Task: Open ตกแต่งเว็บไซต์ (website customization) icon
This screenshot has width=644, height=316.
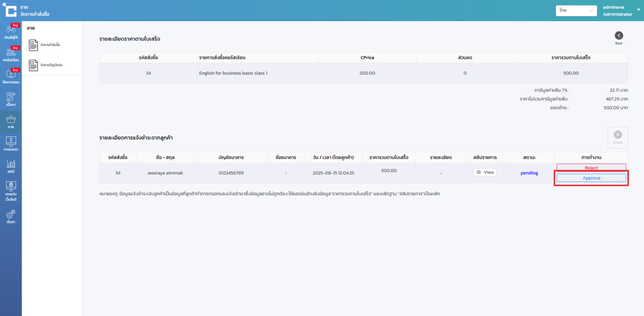Action: (x=11, y=191)
